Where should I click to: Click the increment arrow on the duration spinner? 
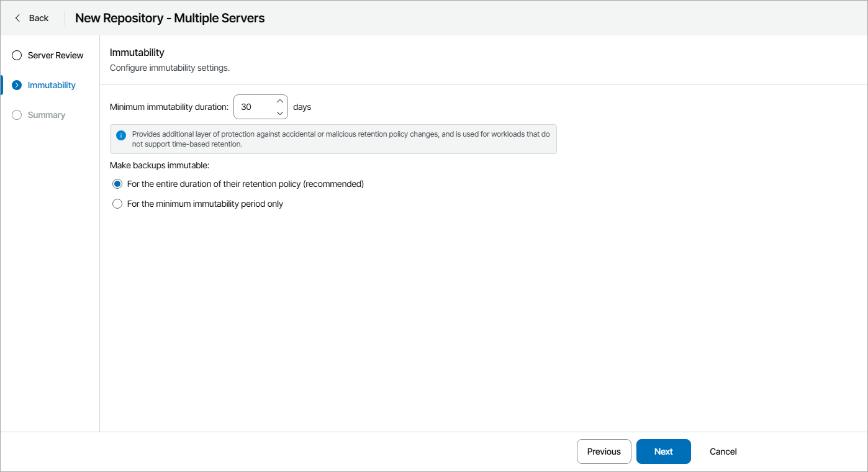tap(280, 100)
